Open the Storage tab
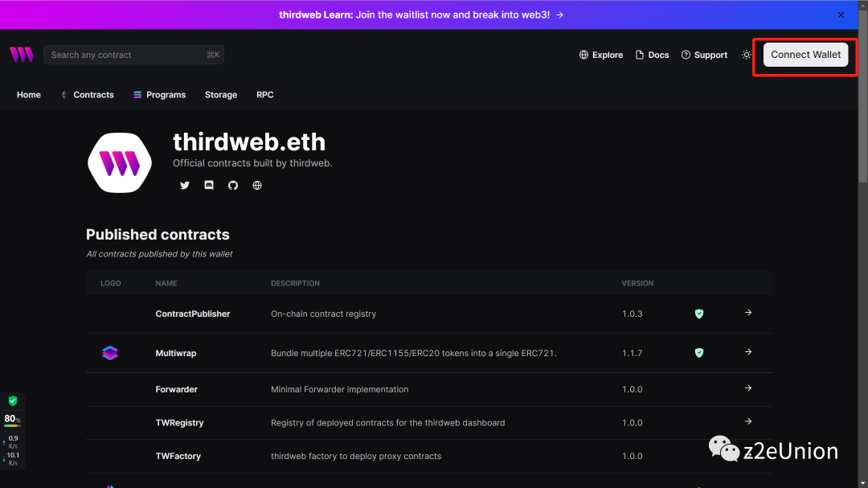 pos(221,95)
